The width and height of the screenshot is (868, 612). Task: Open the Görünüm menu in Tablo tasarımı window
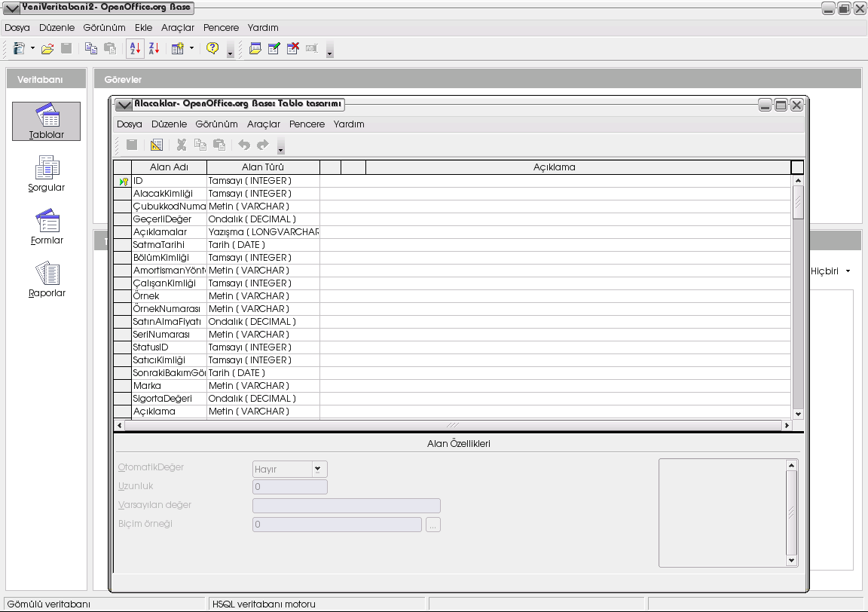pyautogui.click(x=216, y=124)
